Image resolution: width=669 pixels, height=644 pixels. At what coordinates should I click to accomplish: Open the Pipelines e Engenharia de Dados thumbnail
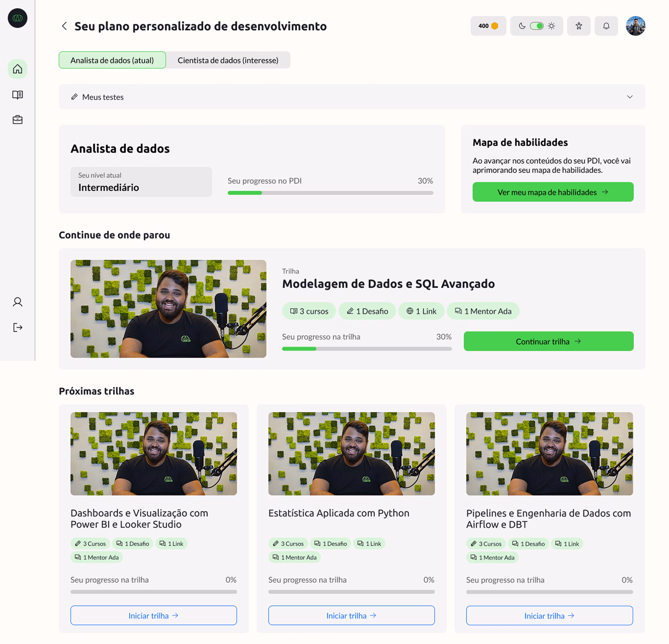point(549,454)
